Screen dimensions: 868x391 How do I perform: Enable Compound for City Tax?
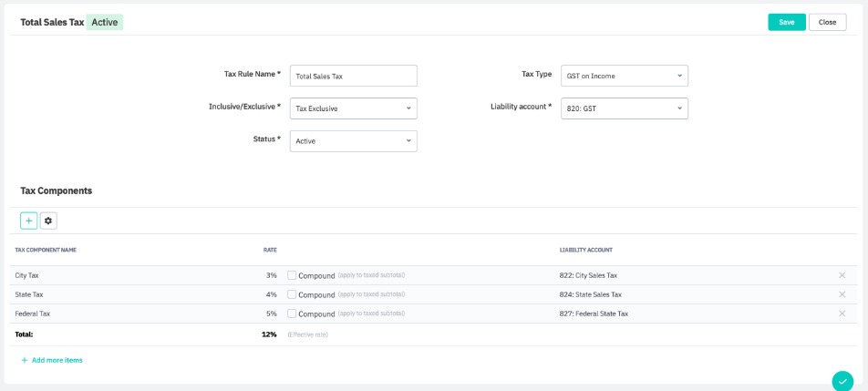click(x=292, y=275)
